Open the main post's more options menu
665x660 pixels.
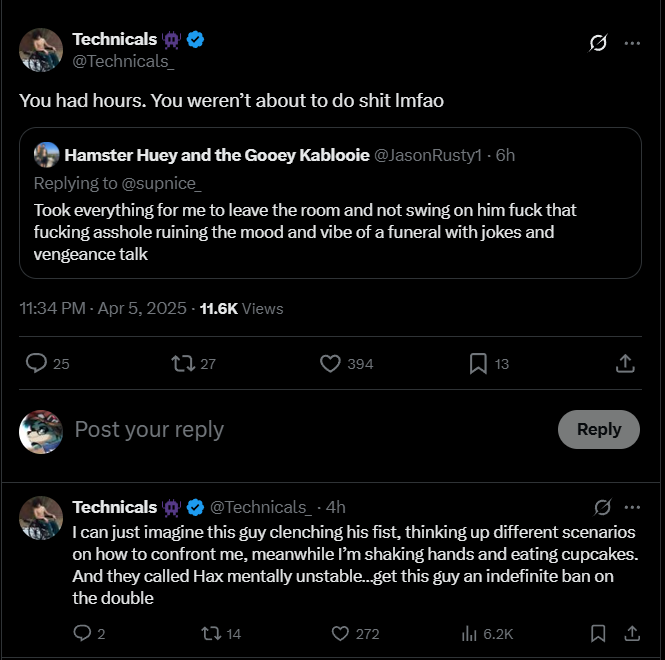pyautogui.click(x=632, y=43)
